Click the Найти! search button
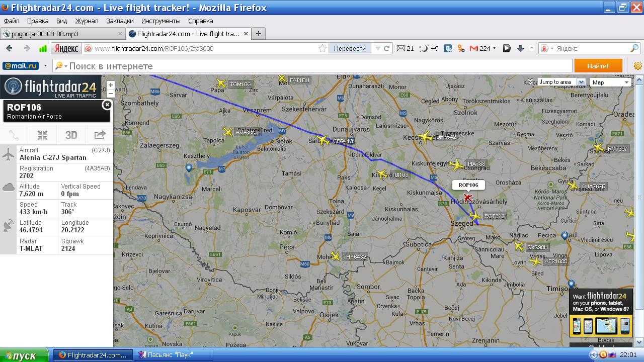The image size is (644, 362). [x=598, y=66]
